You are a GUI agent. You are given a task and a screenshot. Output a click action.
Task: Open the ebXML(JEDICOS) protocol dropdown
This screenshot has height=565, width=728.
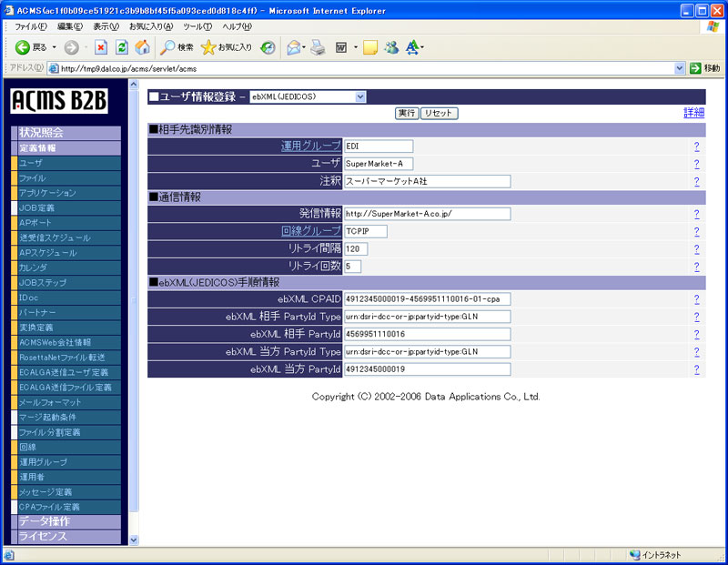point(307,96)
